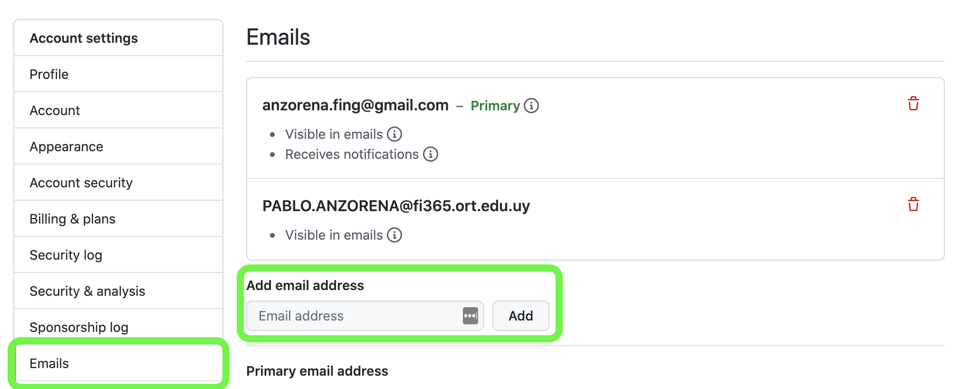Image resolution: width=980 pixels, height=389 pixels.
Task: Click the Email address input field
Action: coord(365,316)
